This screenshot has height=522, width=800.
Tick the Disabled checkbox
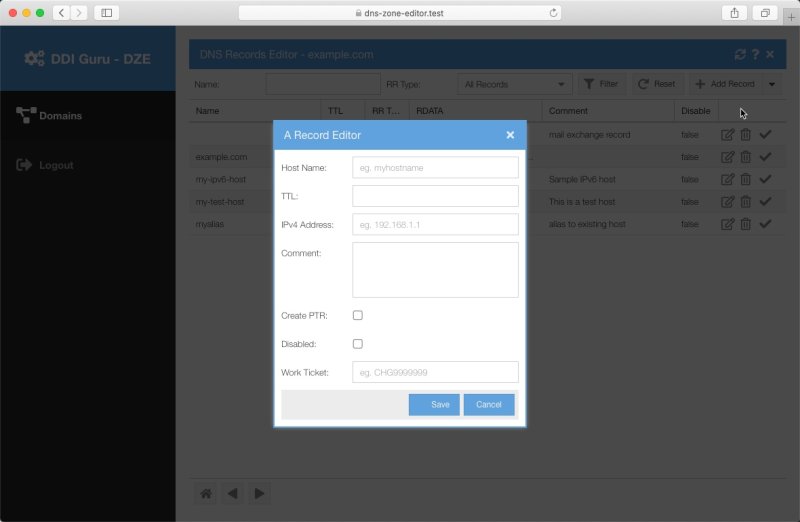pyautogui.click(x=358, y=344)
